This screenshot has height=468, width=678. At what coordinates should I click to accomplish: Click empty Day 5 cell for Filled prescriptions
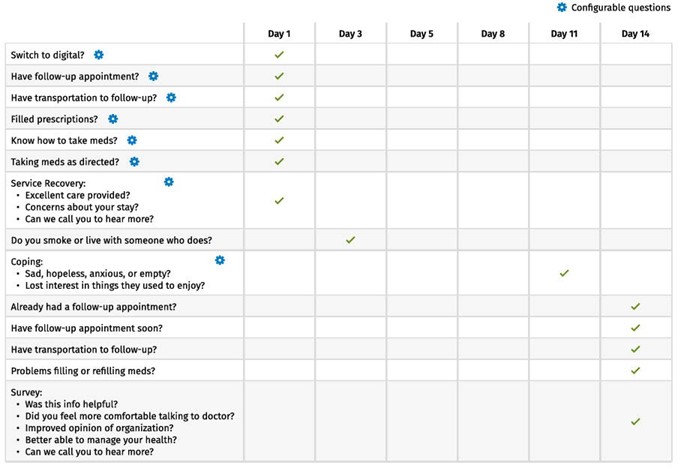(x=422, y=119)
